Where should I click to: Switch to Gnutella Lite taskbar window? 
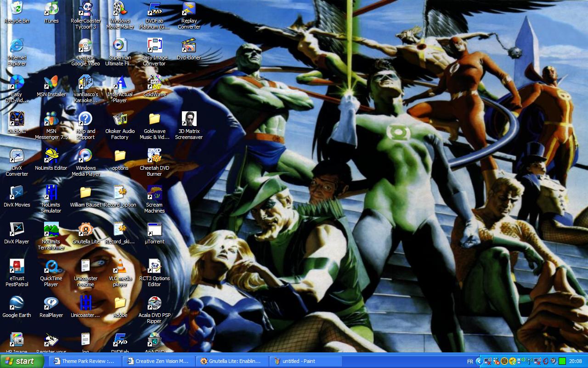point(232,361)
